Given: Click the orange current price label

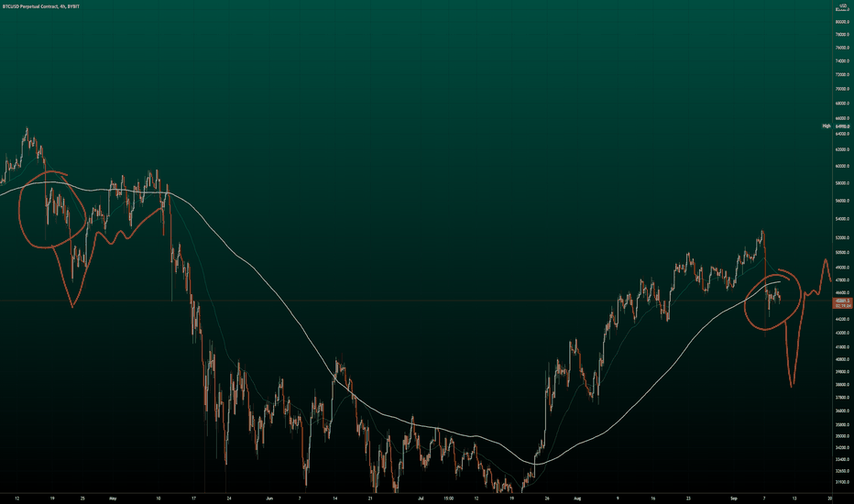Looking at the screenshot, I should coord(842,303).
